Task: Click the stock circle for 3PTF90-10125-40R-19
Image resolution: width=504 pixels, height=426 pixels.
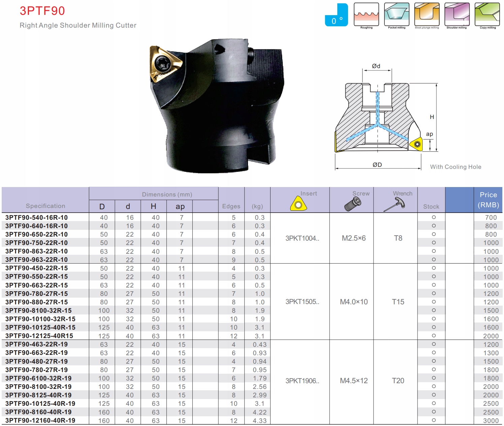Action: (x=434, y=403)
